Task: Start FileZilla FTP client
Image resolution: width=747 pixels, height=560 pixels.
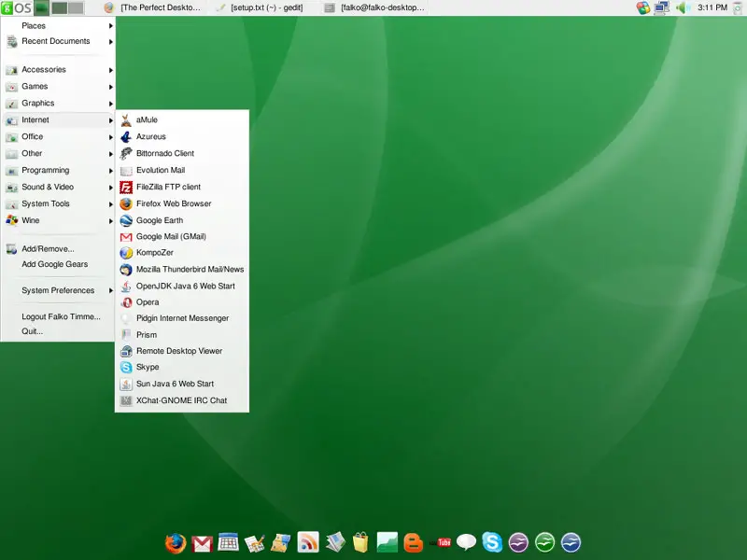Action: pos(182,188)
